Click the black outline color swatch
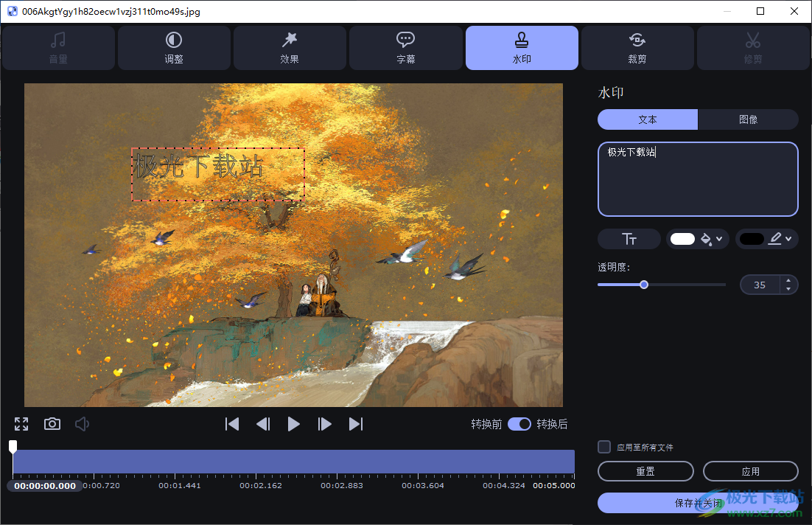This screenshot has width=812, height=525. click(752, 239)
